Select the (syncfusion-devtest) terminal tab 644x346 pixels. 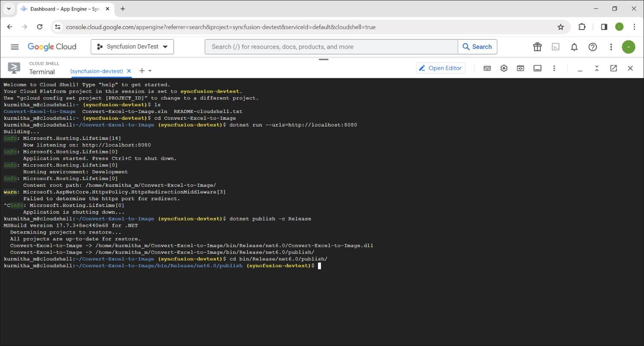[x=97, y=71]
